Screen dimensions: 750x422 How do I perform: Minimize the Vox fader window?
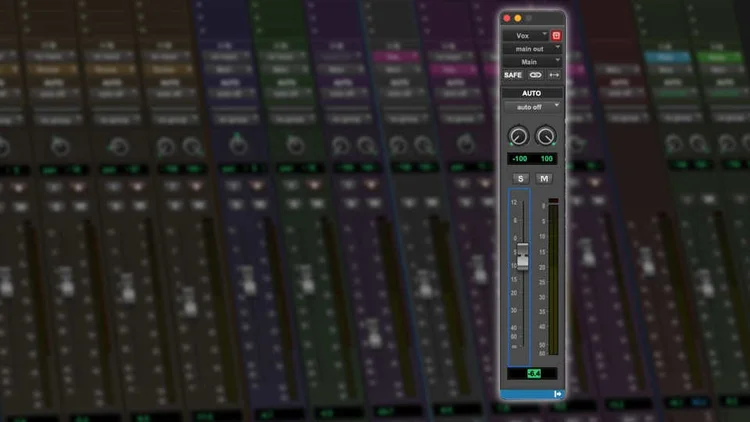pos(518,18)
